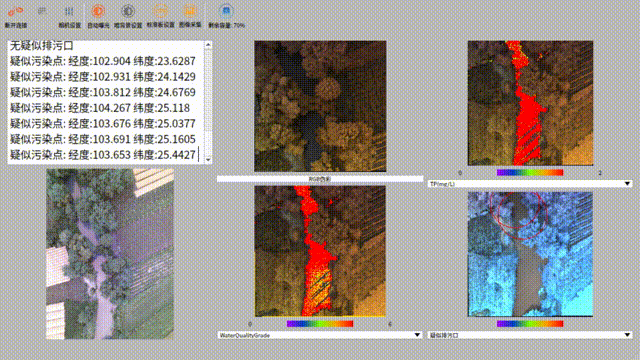Click the blue remaining capacity 70% icon
Screen dimensions: 640x360
[x=226, y=11]
